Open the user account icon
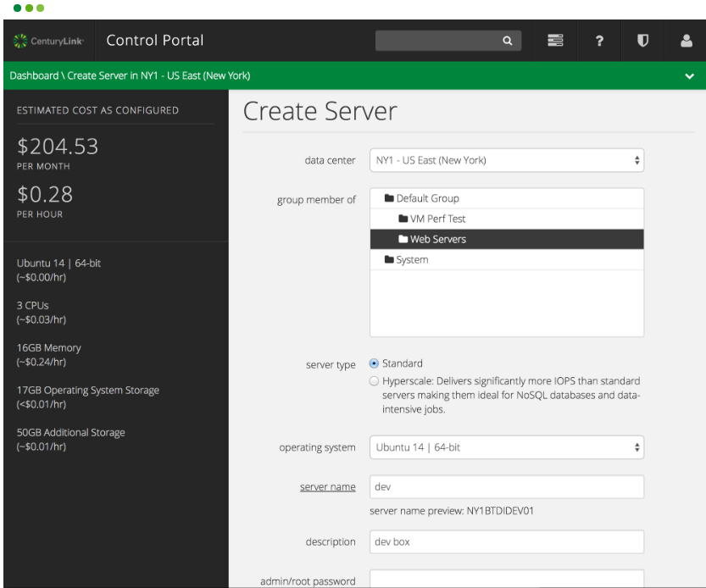706x588 pixels. click(687, 41)
